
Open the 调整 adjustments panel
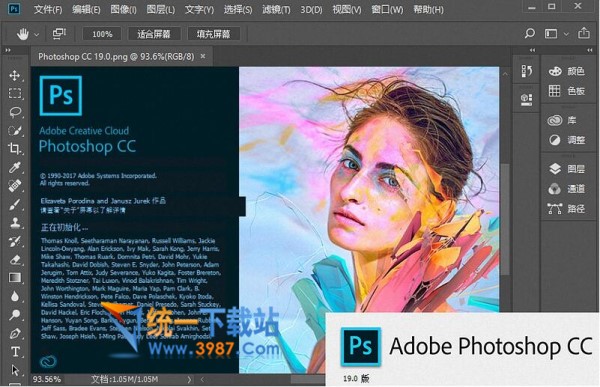[x=566, y=140]
